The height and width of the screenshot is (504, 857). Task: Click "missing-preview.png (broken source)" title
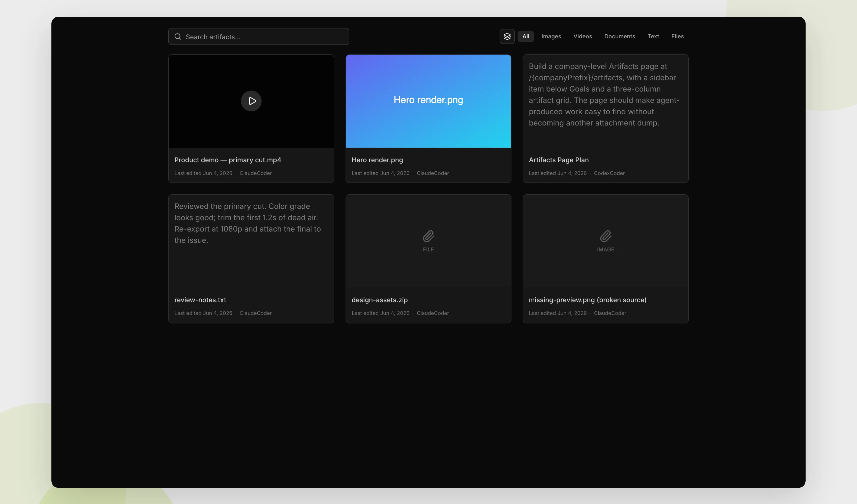pos(587,300)
